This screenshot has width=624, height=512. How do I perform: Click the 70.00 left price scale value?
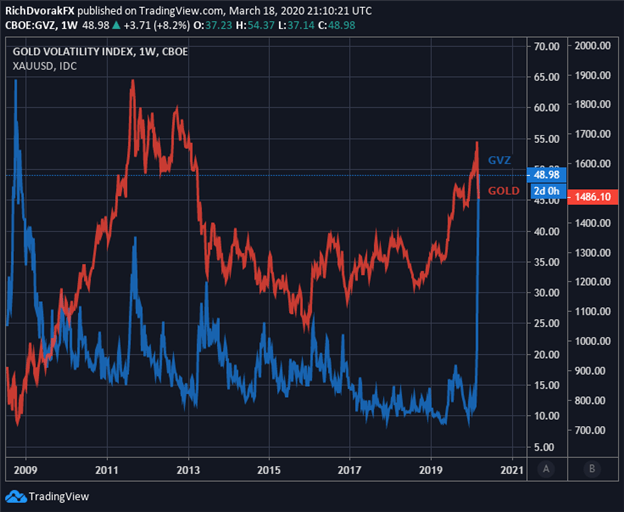(546, 47)
